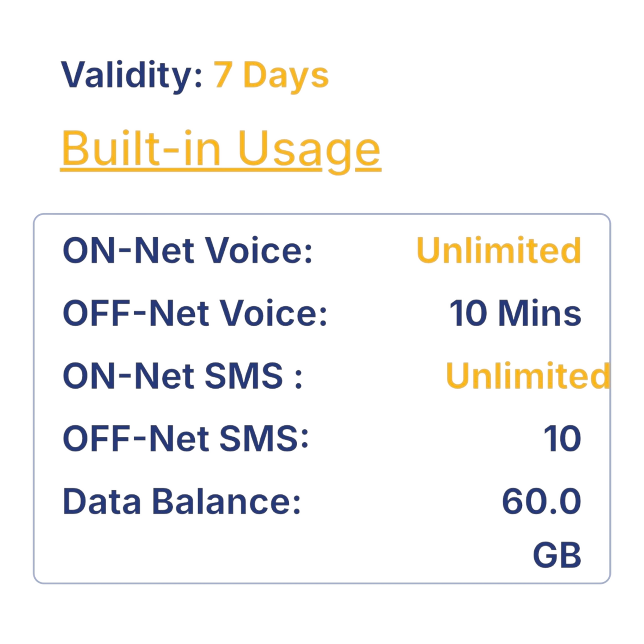
Task: Click the ON-Net Voice label
Action: click(188, 250)
